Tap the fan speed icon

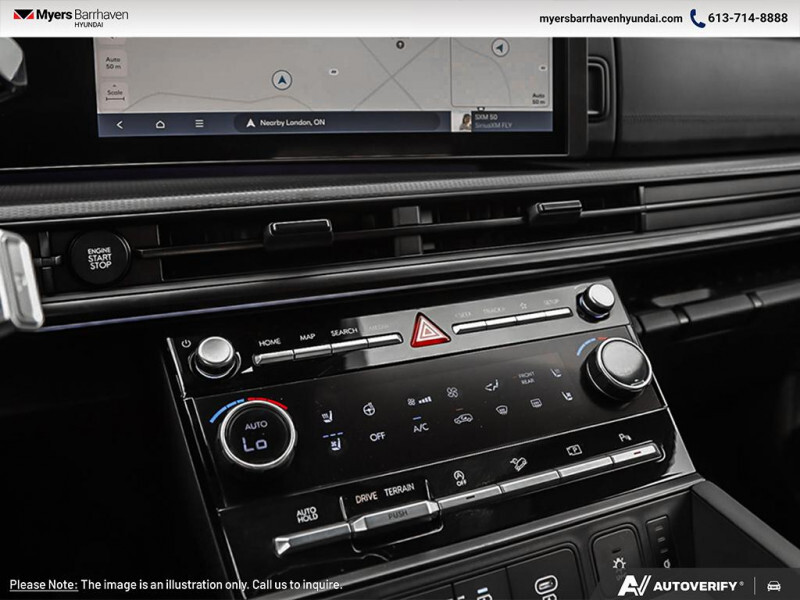point(451,393)
